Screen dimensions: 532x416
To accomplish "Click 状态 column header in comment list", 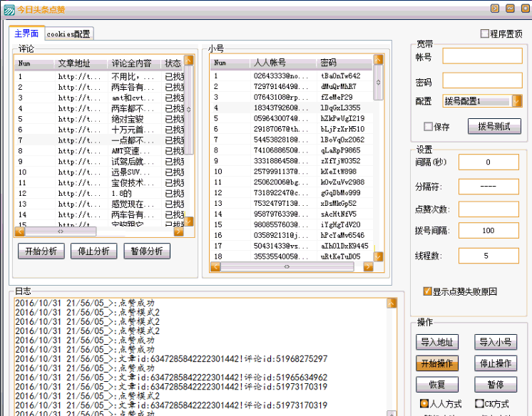I will pos(173,63).
